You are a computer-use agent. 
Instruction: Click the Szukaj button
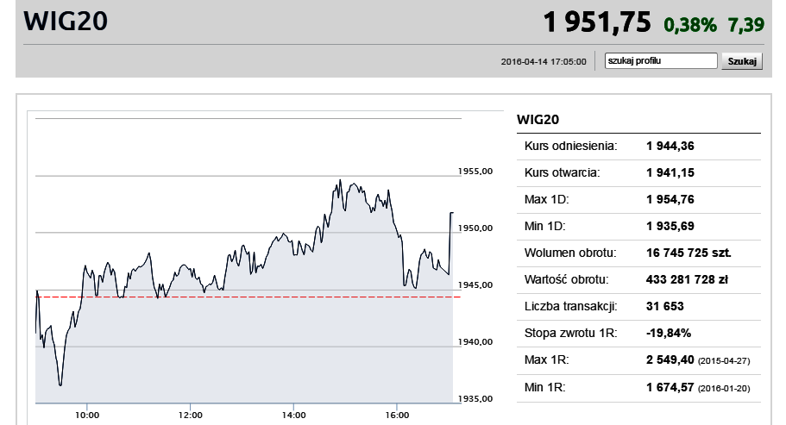pyautogui.click(x=742, y=61)
